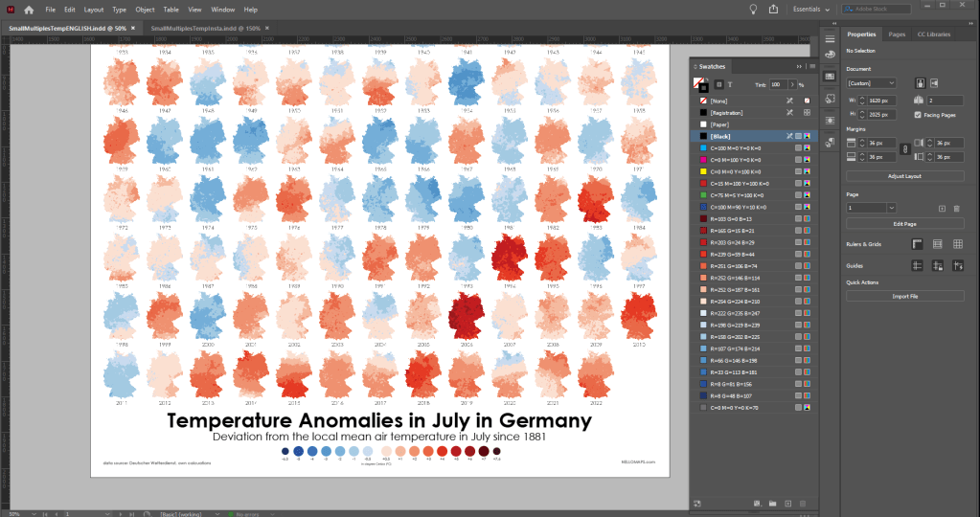
Task: Open the Object menu
Action: pos(145,10)
